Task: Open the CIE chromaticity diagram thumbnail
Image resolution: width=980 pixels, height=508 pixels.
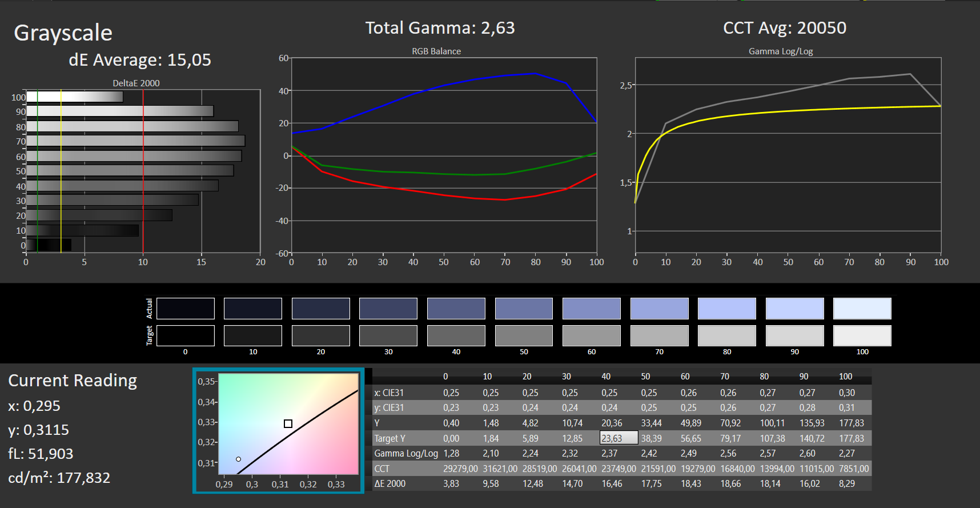Action: point(279,430)
